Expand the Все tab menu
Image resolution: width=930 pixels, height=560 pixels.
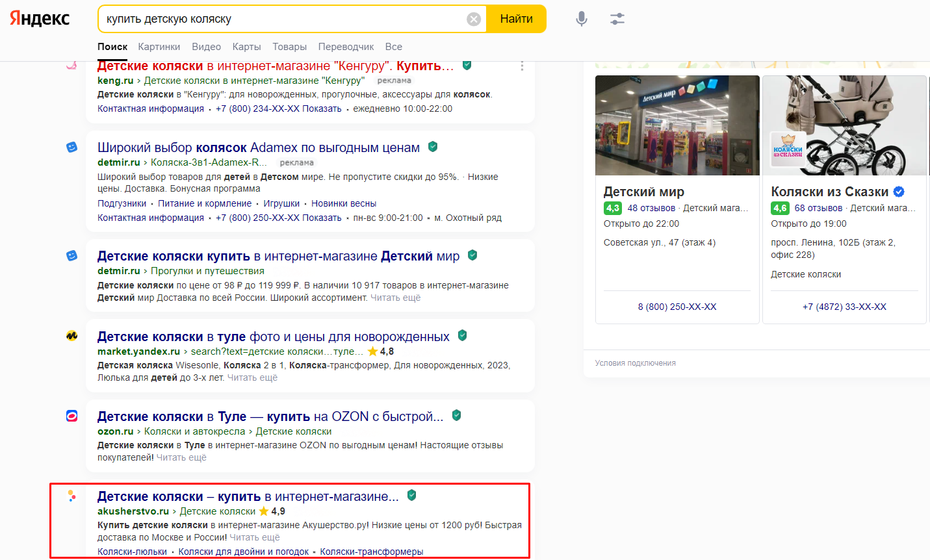[394, 47]
